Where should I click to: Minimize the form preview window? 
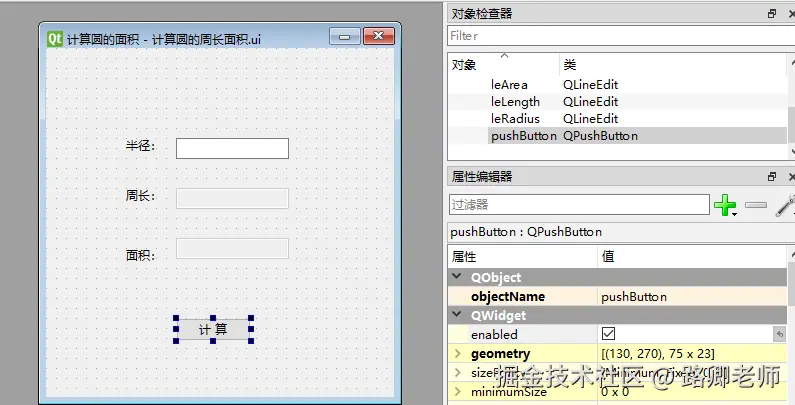click(x=345, y=36)
